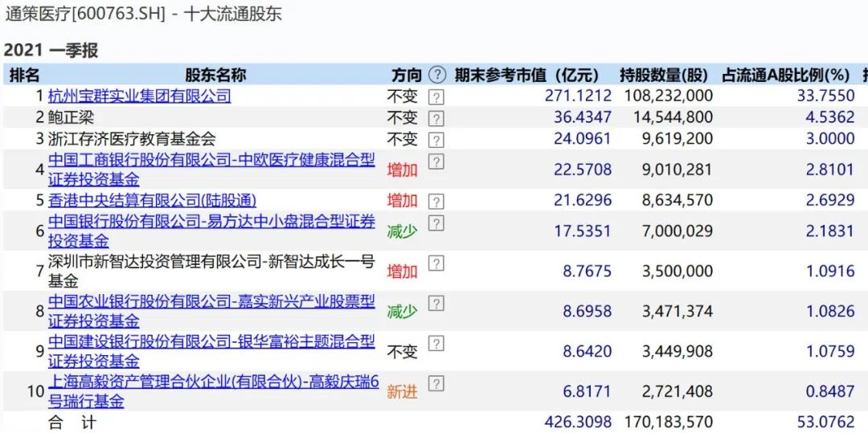Click question icon in 鲍正梁 row
868x433 pixels.
click(436, 118)
